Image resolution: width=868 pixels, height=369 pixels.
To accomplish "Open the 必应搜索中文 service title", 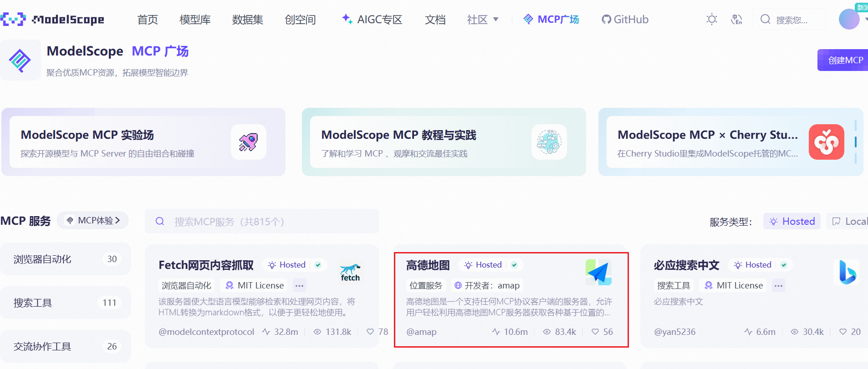I will [x=687, y=265].
